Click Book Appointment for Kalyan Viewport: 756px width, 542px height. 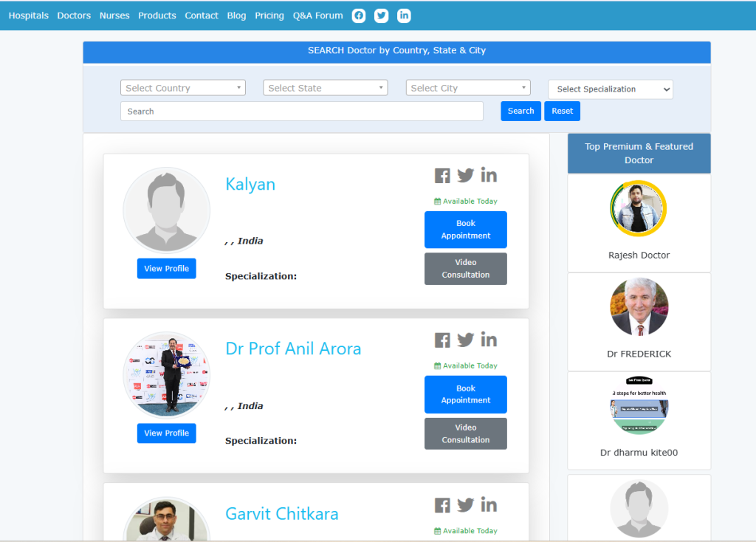pyautogui.click(x=466, y=230)
